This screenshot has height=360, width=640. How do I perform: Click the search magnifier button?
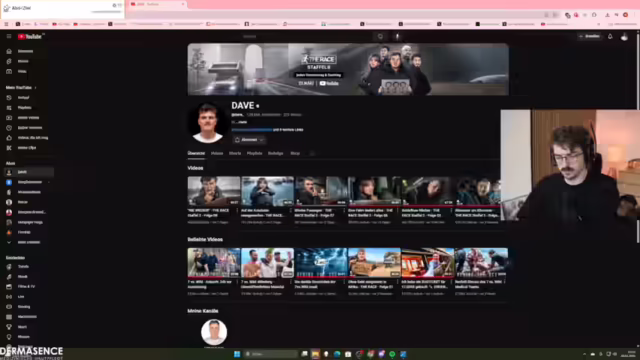pyautogui.click(x=380, y=36)
